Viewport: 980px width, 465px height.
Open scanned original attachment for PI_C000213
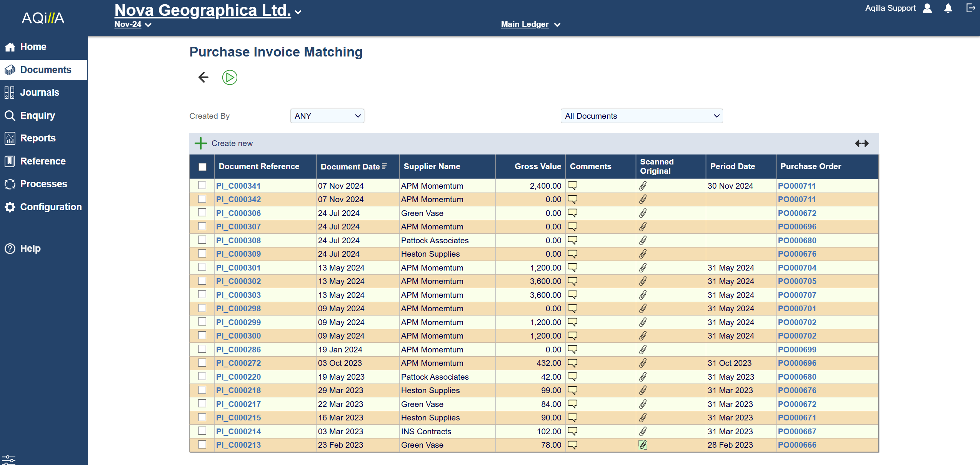(643, 445)
